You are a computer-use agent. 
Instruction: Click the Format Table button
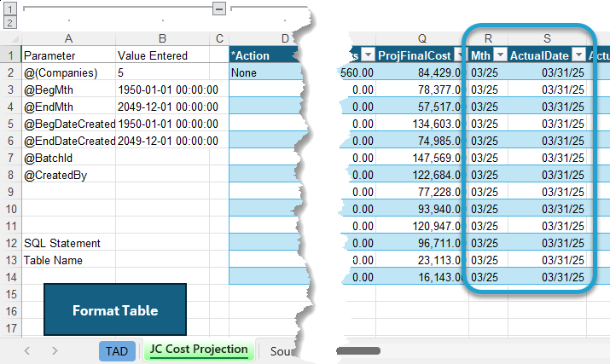[x=115, y=309]
